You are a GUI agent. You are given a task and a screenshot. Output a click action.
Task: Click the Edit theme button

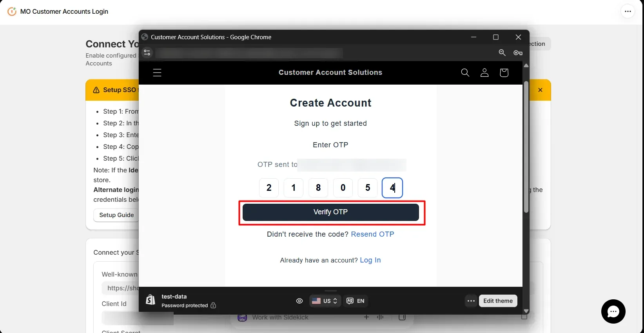[x=498, y=301]
